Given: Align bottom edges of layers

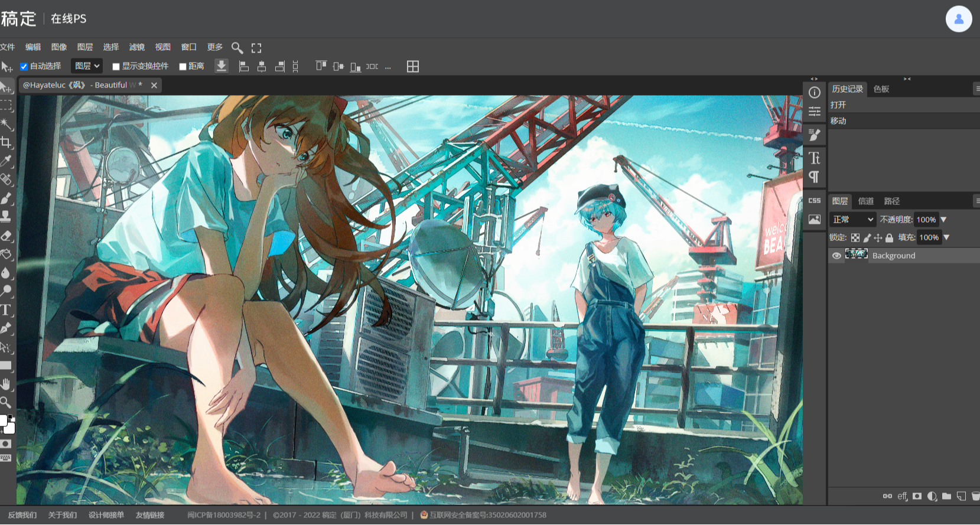Looking at the screenshot, I should pos(356,67).
